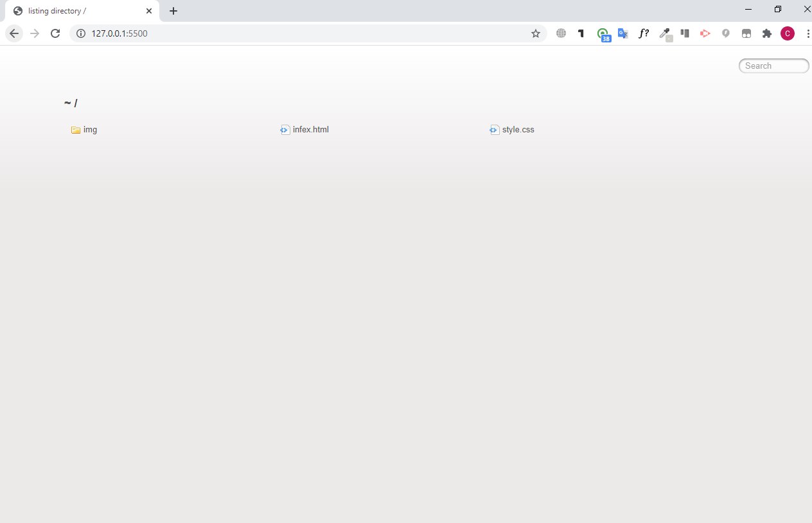Focus the Search input field
The width and height of the screenshot is (812, 523).
(x=774, y=66)
